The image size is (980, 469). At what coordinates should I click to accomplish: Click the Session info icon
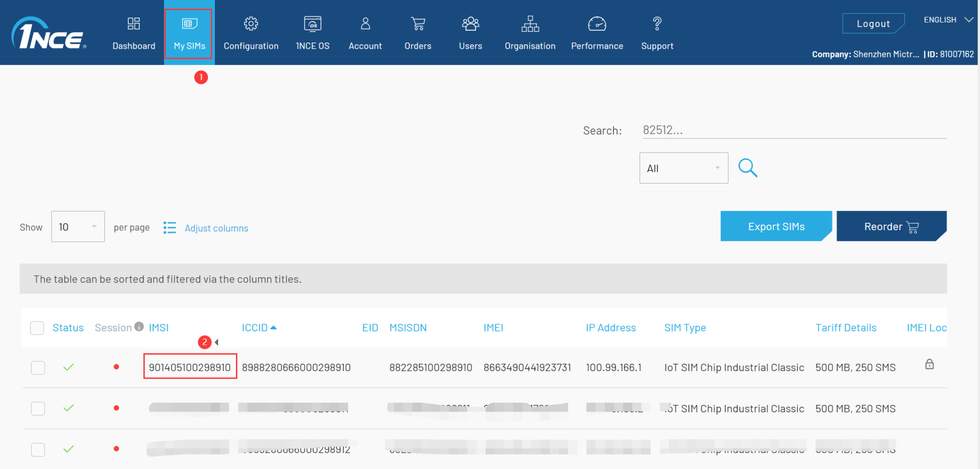click(x=139, y=327)
